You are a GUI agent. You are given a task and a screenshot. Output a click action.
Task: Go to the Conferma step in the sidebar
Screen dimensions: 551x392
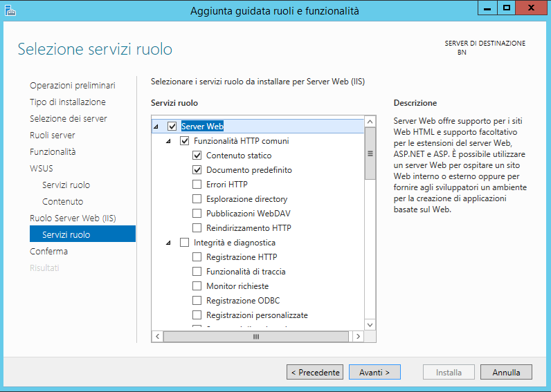pos(49,251)
